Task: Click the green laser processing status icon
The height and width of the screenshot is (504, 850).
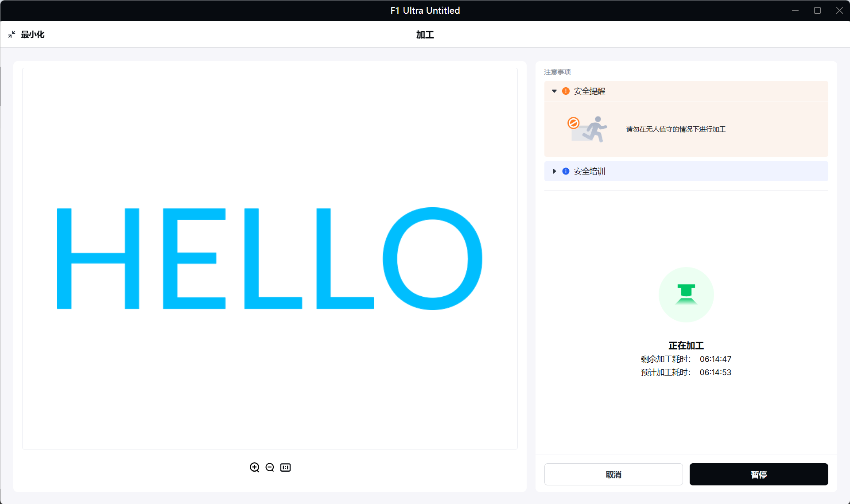Action: 686,295
